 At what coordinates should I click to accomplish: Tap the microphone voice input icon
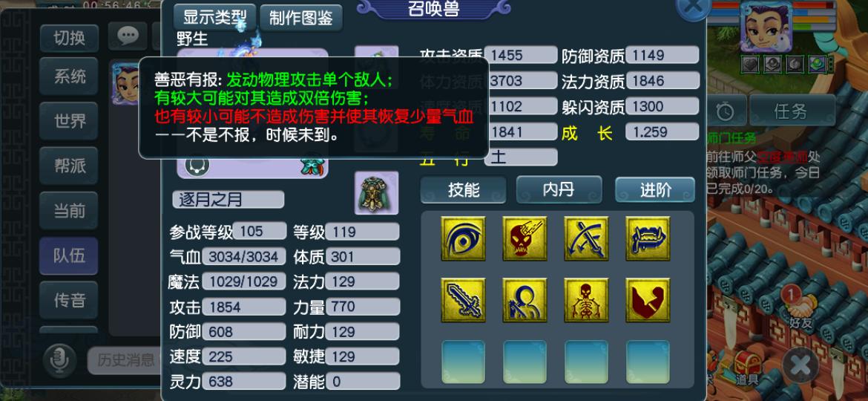[x=59, y=361]
